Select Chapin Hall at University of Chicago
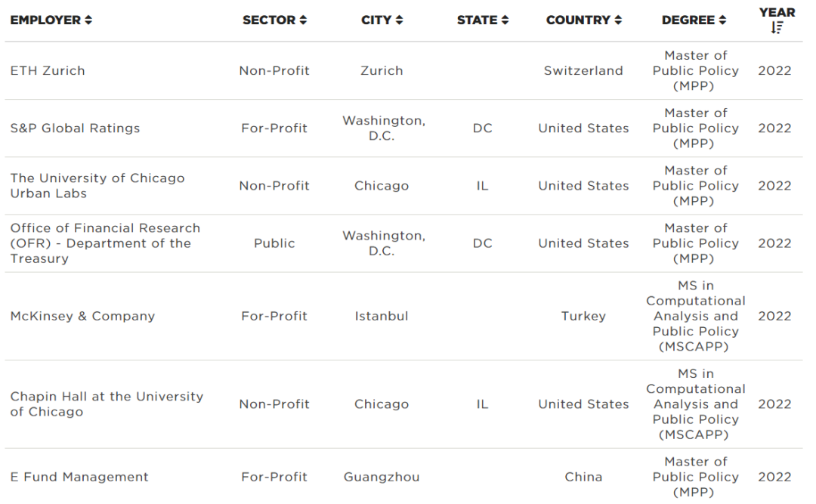 point(107,404)
